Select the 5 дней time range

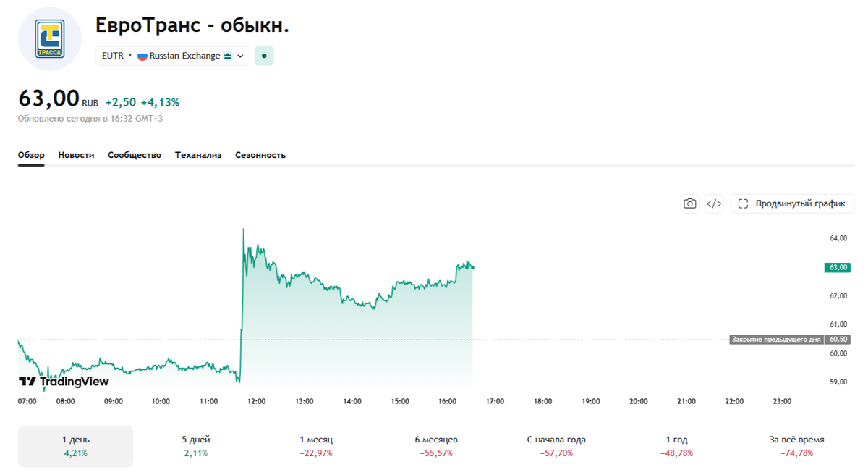196,446
